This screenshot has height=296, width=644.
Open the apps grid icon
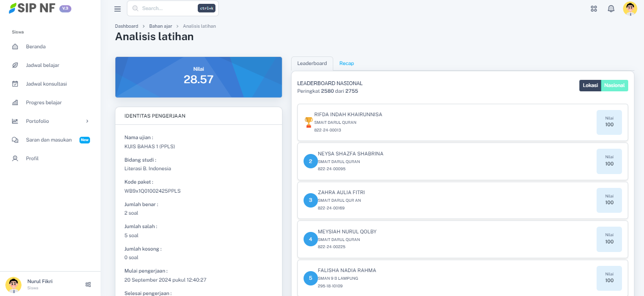pos(594,9)
